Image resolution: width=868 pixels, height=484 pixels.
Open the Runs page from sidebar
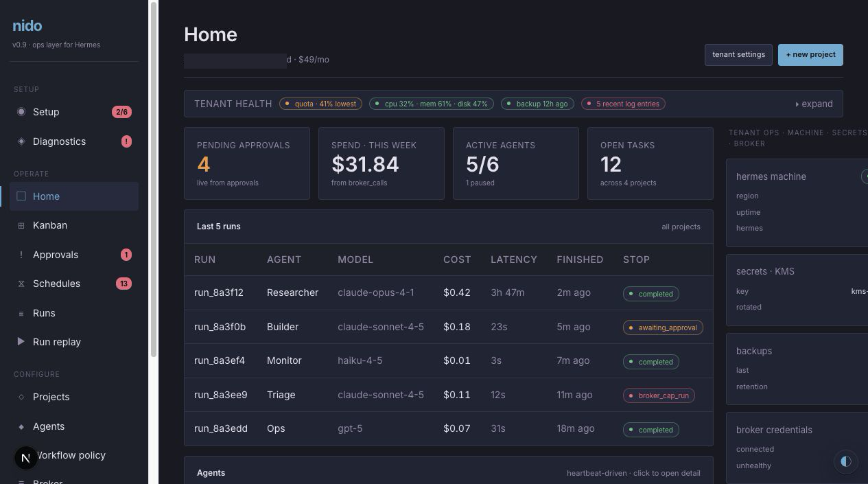click(x=74, y=313)
